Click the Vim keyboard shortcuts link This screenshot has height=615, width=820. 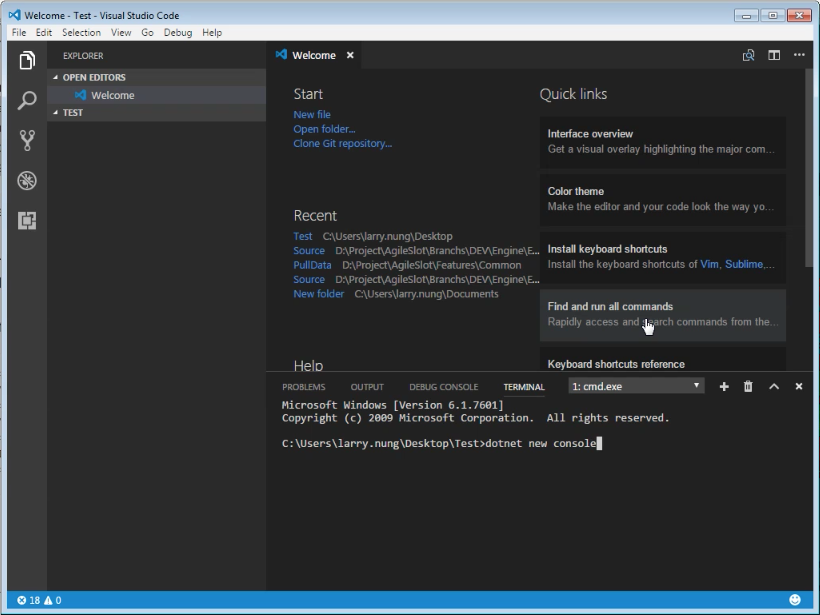(709, 264)
